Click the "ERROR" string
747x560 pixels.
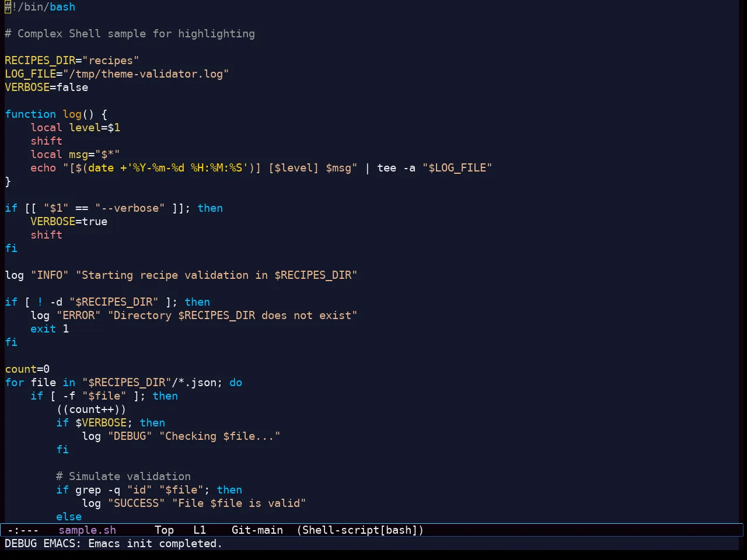click(79, 316)
